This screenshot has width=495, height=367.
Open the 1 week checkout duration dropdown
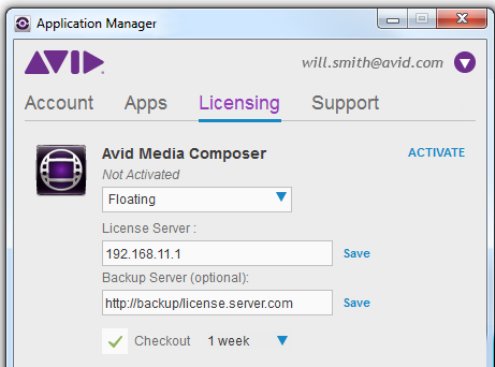(282, 340)
